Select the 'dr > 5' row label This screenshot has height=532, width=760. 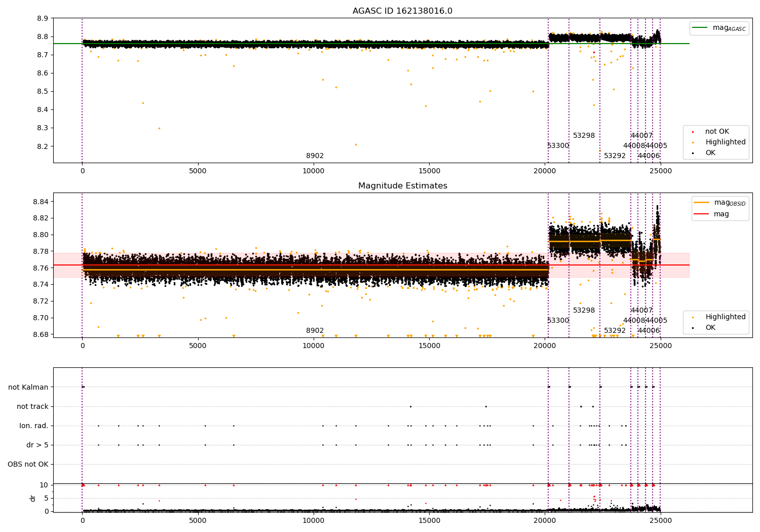point(37,445)
